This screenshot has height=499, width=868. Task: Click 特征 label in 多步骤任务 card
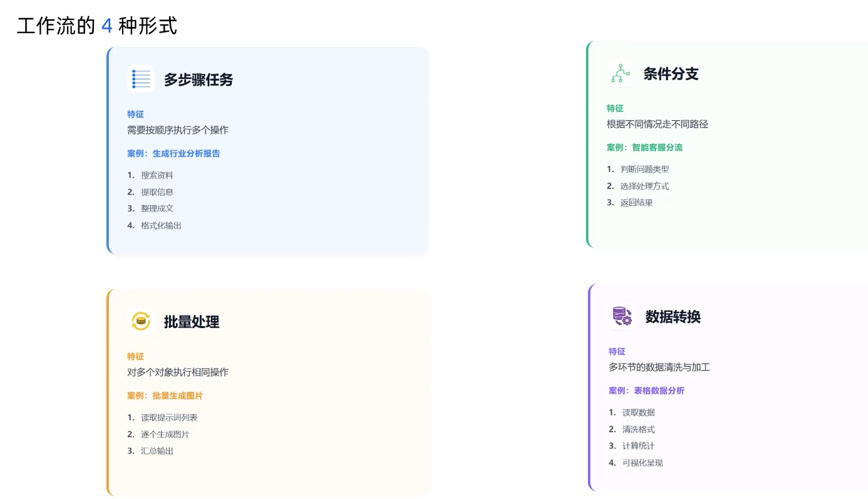click(x=135, y=114)
